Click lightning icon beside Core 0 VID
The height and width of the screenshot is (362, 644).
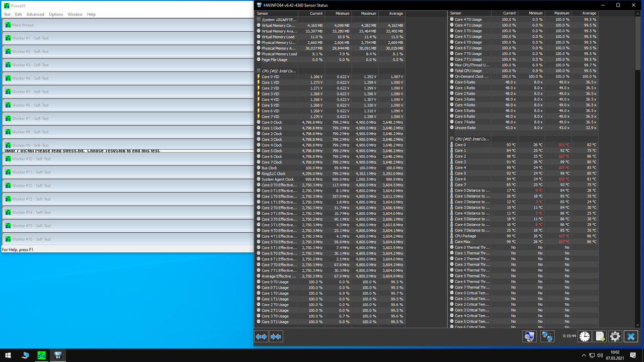259,77
